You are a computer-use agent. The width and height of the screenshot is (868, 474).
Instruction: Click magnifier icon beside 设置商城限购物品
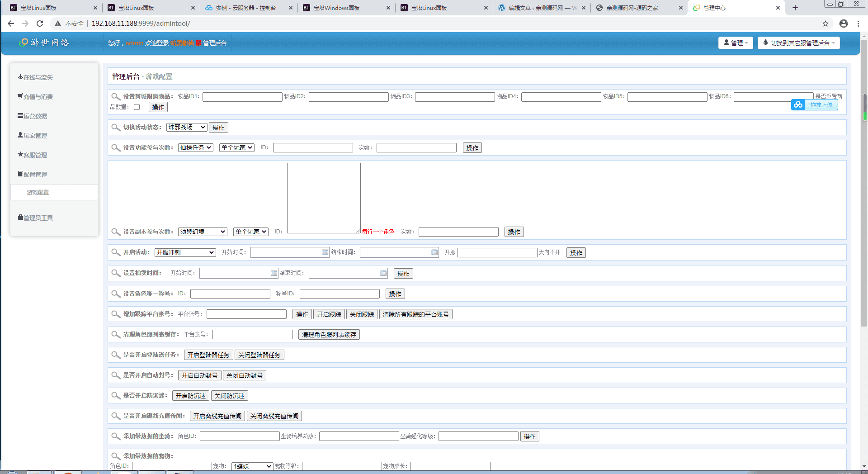coord(116,97)
